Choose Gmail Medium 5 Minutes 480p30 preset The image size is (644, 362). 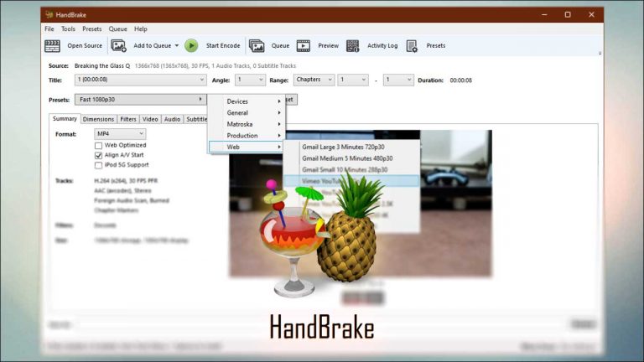click(x=351, y=158)
